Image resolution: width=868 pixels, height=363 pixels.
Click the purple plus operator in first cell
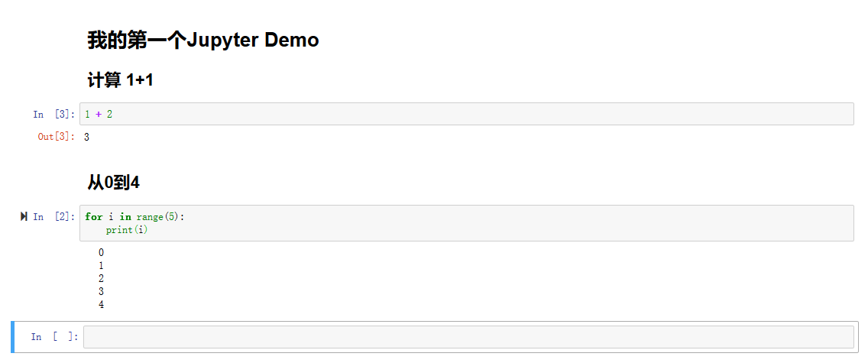(x=98, y=115)
